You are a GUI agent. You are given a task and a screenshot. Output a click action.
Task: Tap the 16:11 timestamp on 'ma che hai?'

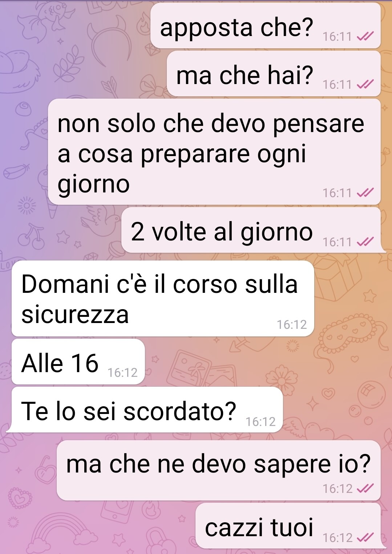(337, 84)
